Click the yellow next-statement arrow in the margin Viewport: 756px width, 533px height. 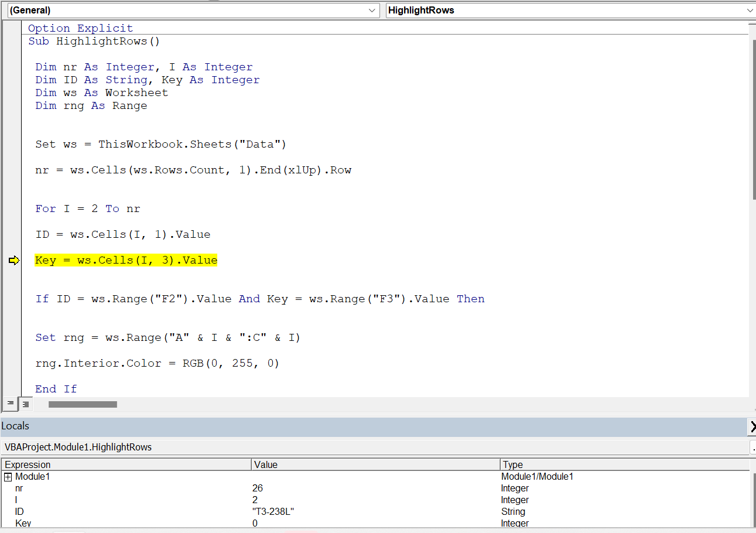(13, 260)
